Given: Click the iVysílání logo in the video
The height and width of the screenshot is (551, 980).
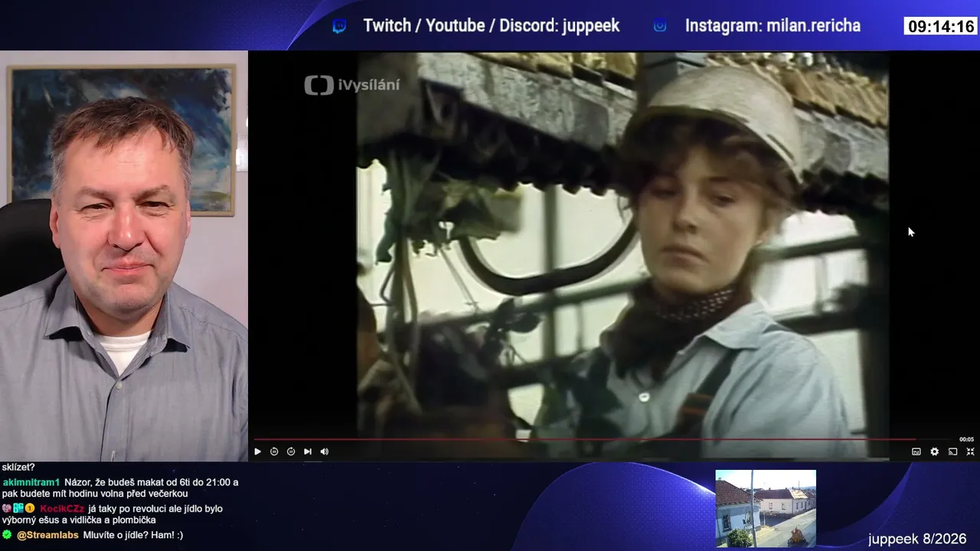Looking at the screenshot, I should coord(352,85).
